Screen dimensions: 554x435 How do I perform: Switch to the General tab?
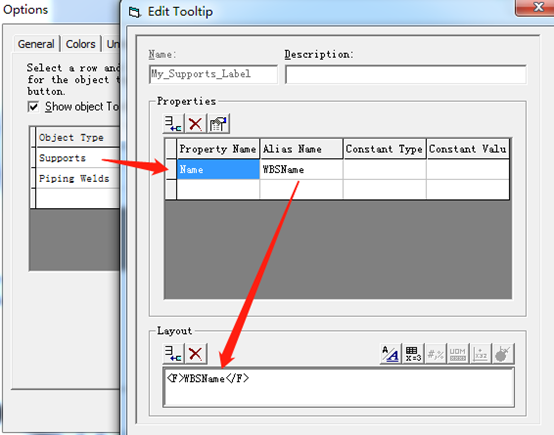point(36,44)
